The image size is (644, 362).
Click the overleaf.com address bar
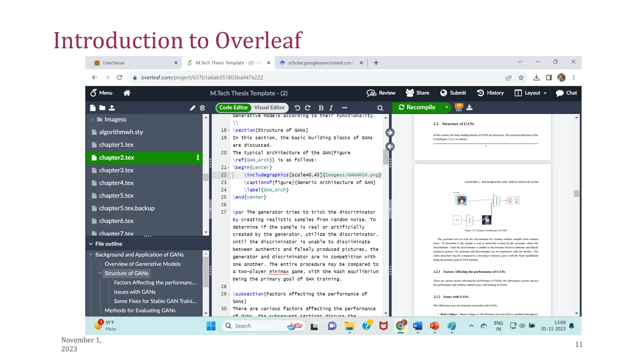(x=314, y=78)
